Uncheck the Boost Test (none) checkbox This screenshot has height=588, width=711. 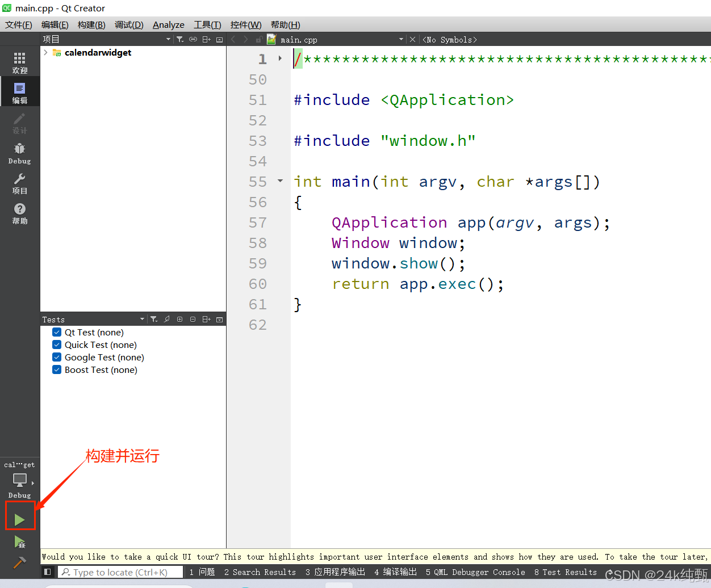(57, 369)
